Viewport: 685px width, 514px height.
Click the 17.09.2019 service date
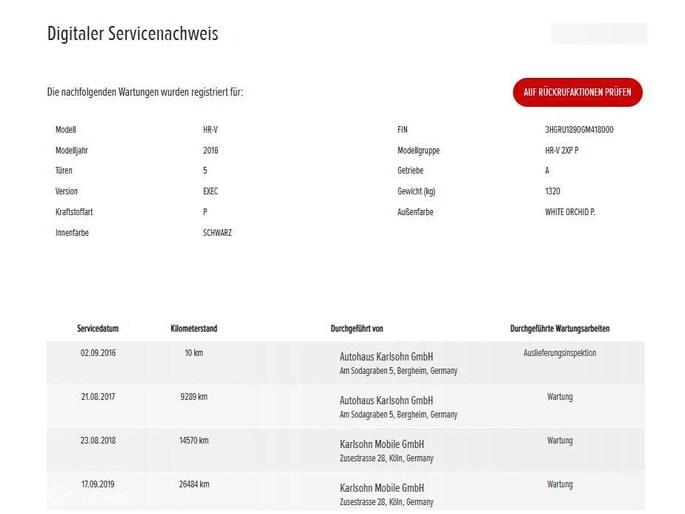point(98,484)
